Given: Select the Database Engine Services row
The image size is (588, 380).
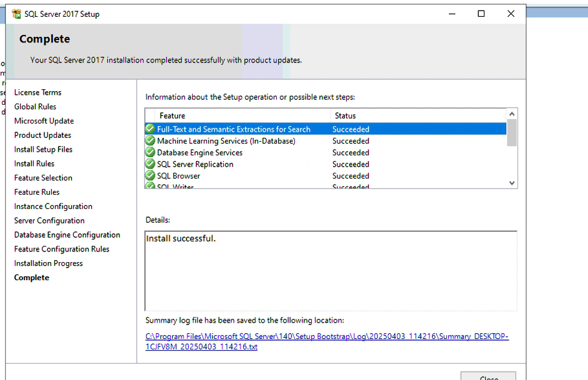Looking at the screenshot, I should pos(325,152).
